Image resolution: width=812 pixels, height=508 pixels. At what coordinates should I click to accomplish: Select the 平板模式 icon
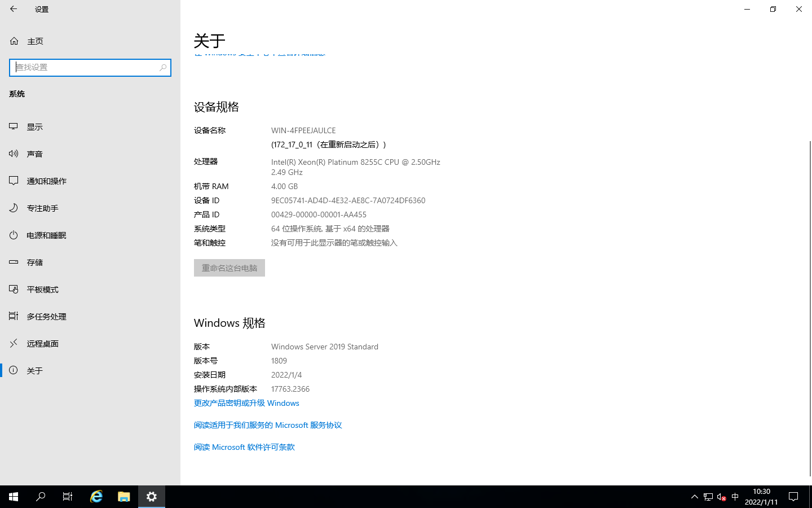pyautogui.click(x=14, y=289)
